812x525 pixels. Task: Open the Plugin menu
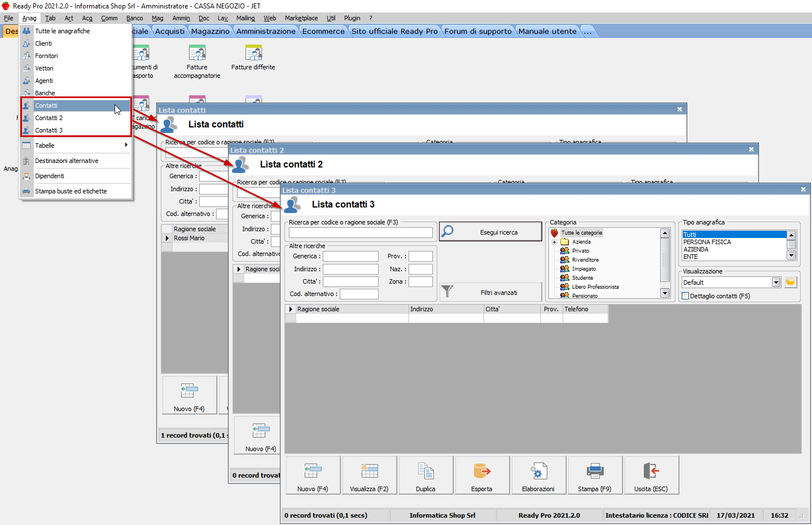coord(352,18)
